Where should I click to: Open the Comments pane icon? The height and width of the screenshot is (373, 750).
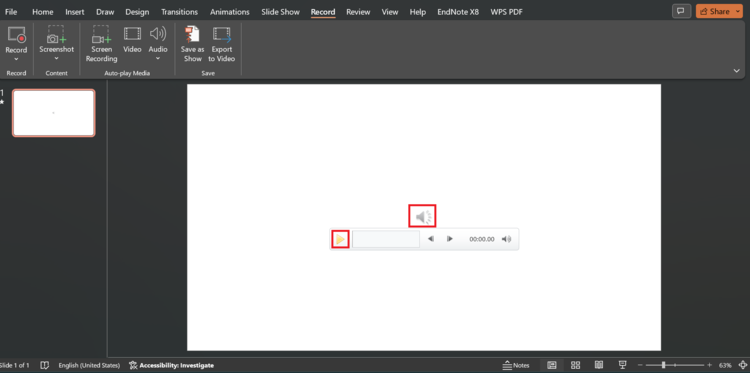click(x=681, y=11)
